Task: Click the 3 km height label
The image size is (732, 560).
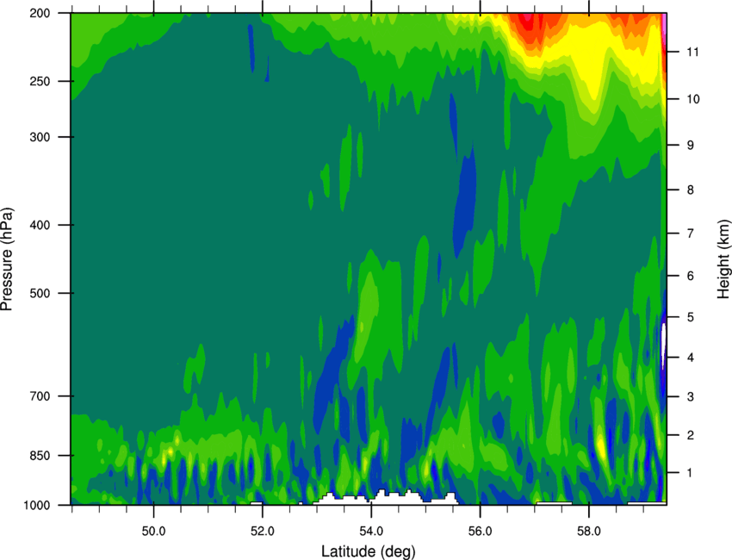Action: click(691, 396)
